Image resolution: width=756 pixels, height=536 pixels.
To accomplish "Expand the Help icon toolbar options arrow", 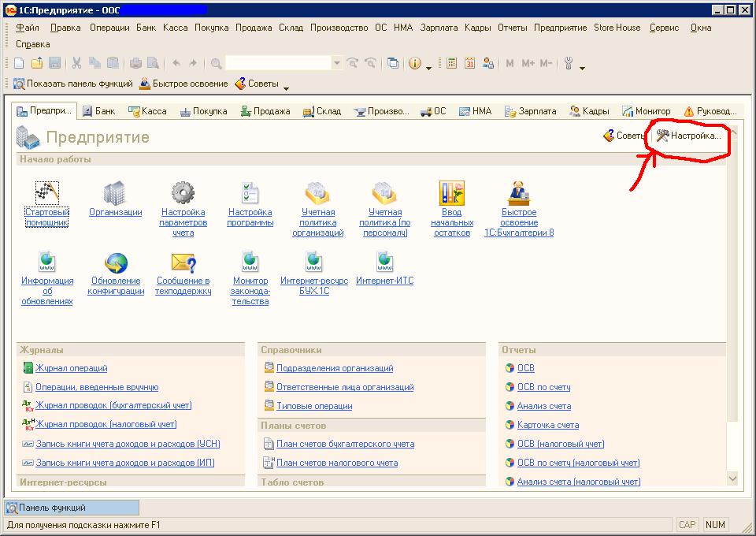I will [428, 68].
